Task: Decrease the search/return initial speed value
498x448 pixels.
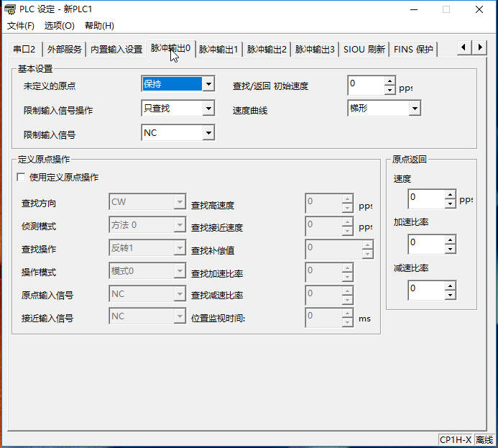Action: click(389, 89)
